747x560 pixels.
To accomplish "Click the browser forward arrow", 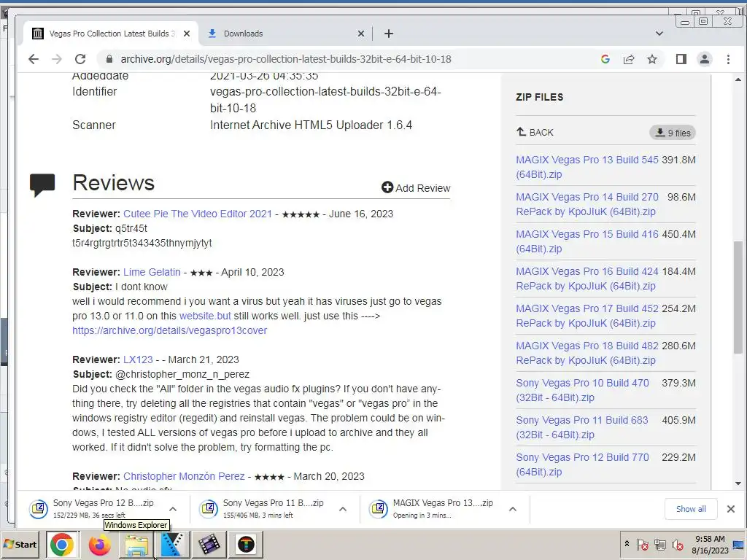I will 57,59.
